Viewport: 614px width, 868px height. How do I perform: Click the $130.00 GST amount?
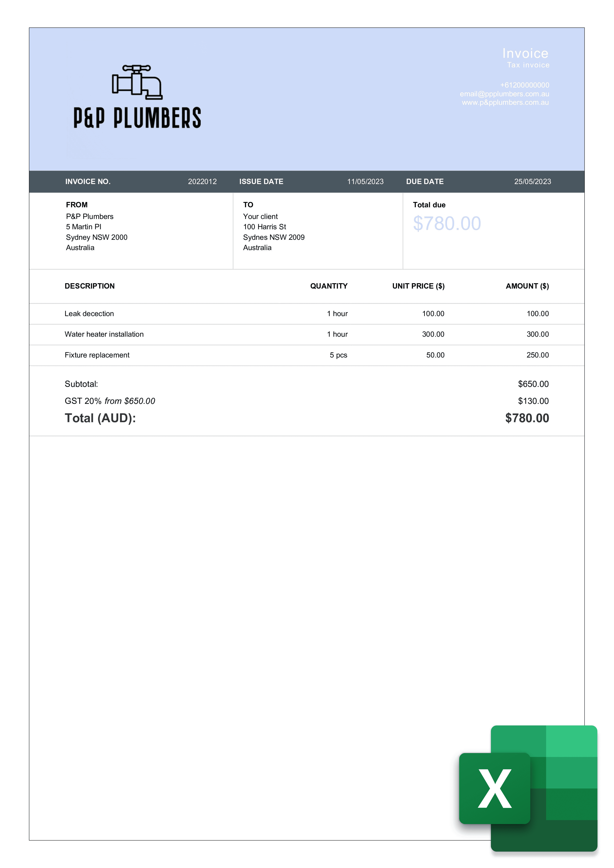tap(533, 401)
